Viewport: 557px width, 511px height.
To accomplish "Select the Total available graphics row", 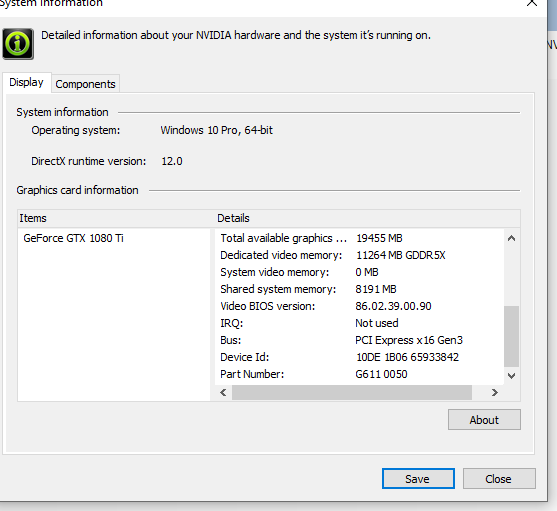I will click(359, 238).
